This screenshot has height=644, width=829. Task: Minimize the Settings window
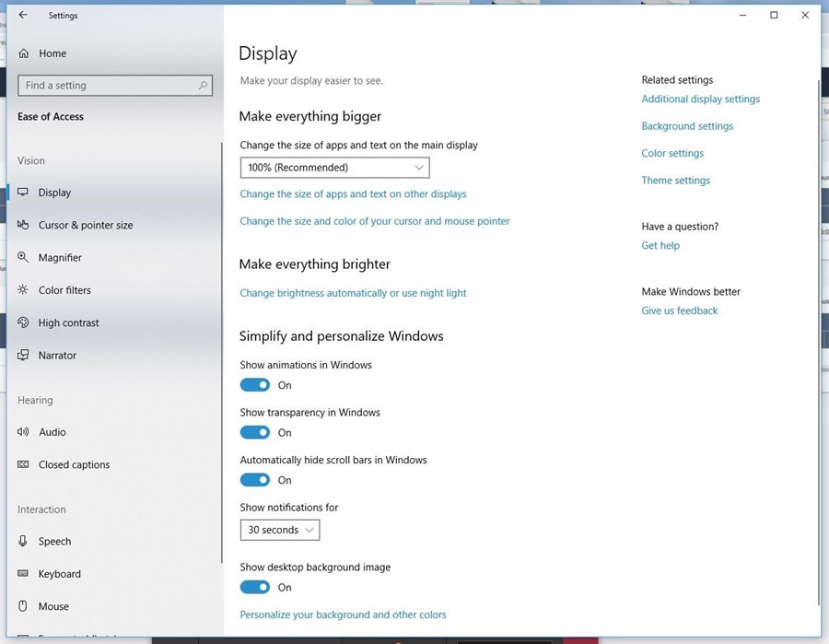(x=742, y=15)
